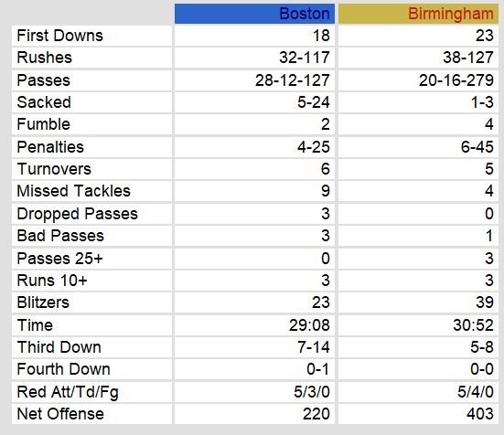Select the Passes 25+ row label
Image resolution: width=504 pixels, height=435 pixels.
pos(59,259)
